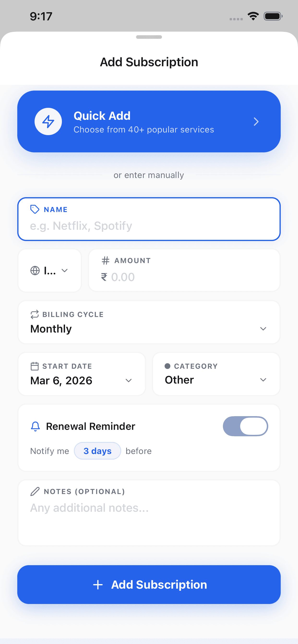Click the tag icon beside Name

click(35, 209)
